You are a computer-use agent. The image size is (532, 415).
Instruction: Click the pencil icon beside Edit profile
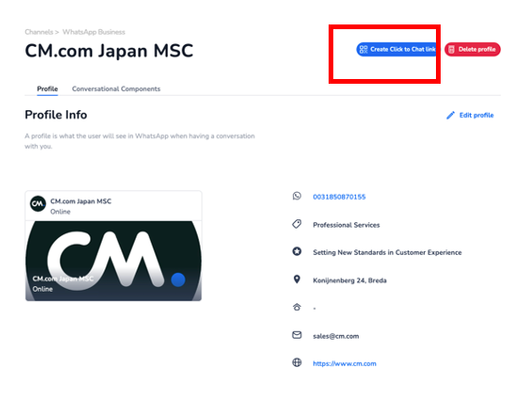point(450,115)
